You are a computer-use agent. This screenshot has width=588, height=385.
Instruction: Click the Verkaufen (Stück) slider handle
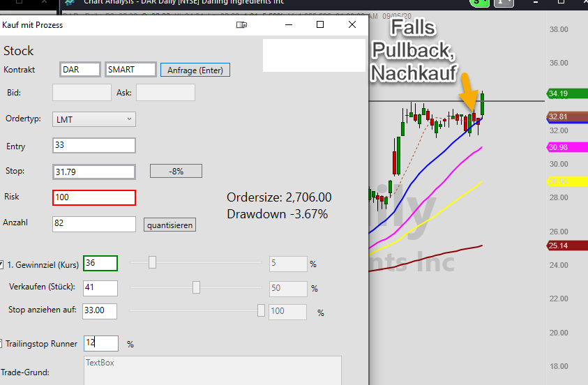coord(196,287)
